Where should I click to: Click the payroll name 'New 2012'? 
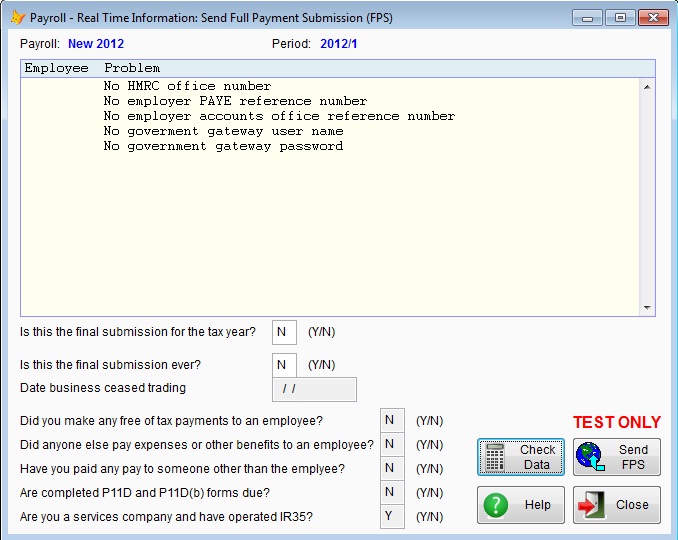tap(96, 44)
